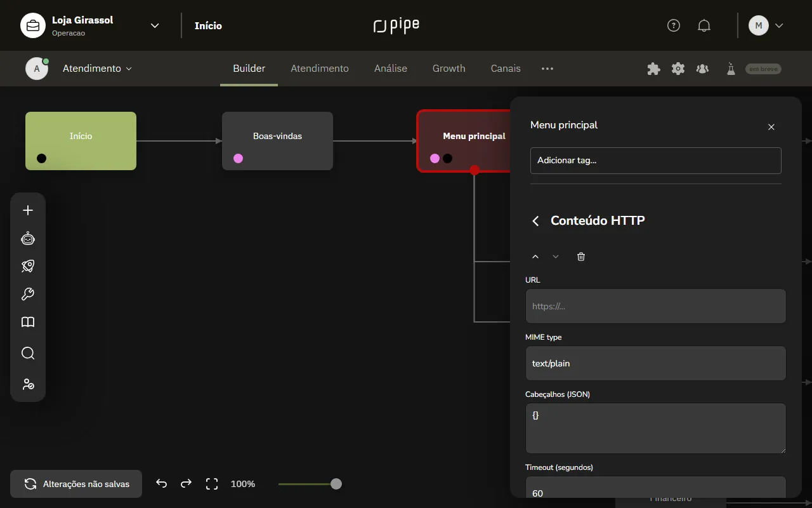Open the user account menu chevron
Image resolution: width=812 pixels, height=508 pixels.
tap(780, 25)
